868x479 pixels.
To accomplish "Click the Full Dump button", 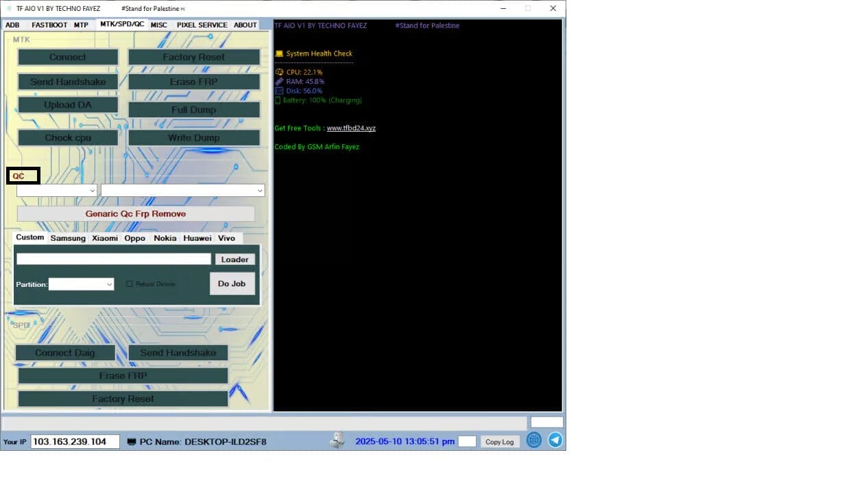I will [194, 110].
